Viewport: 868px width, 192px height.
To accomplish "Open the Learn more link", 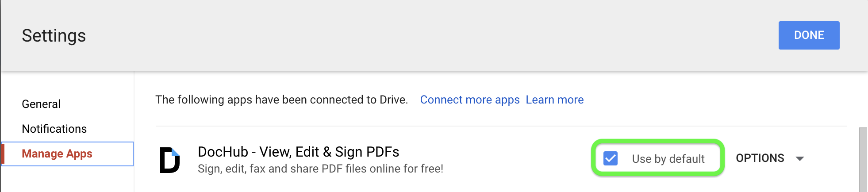I will coord(555,100).
